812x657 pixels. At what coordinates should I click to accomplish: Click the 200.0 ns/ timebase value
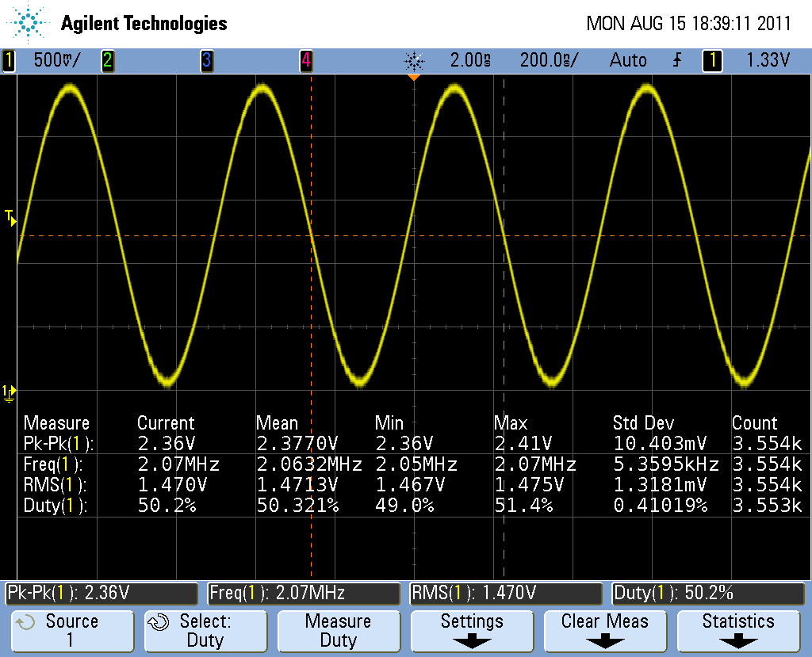point(549,60)
